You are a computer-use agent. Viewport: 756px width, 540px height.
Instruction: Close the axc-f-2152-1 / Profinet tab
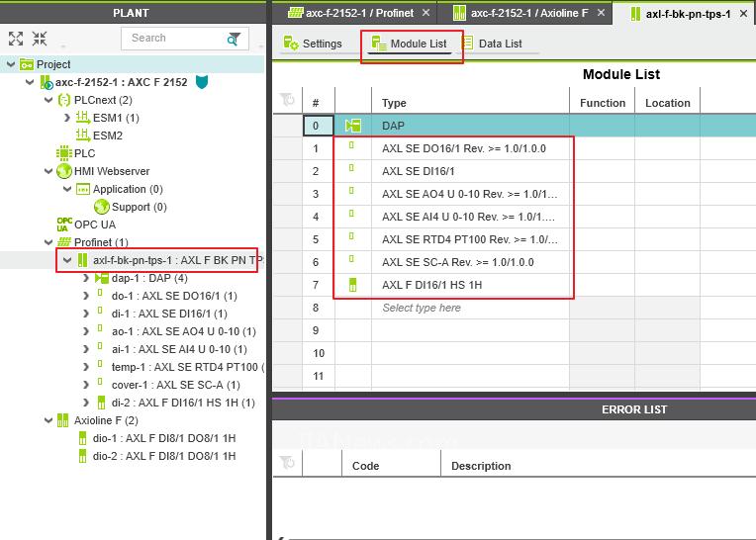[425, 13]
